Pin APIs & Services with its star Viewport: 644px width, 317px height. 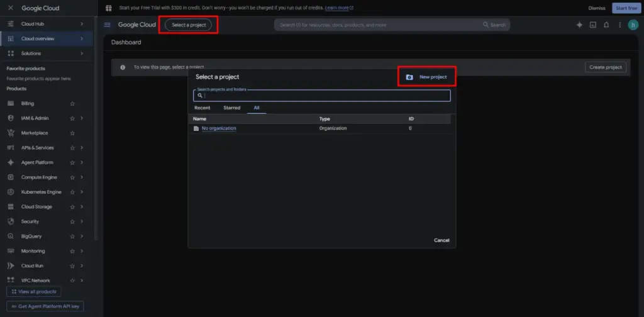coord(72,148)
